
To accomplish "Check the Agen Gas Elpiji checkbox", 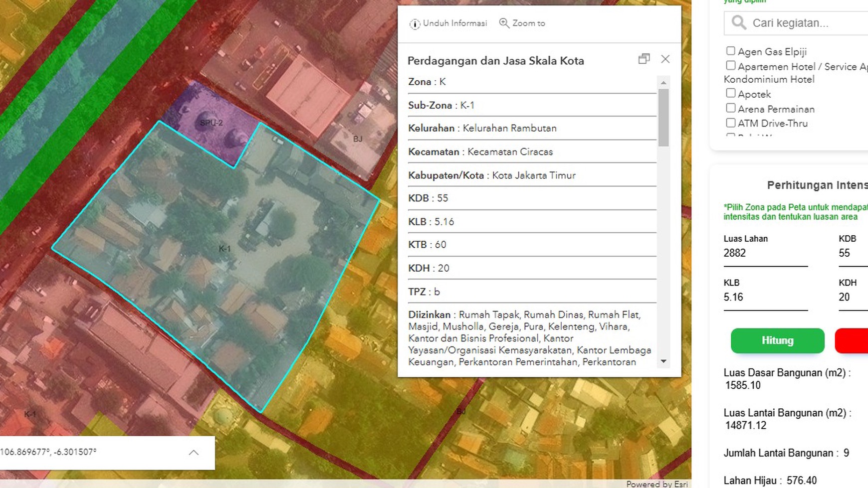I will coord(731,51).
